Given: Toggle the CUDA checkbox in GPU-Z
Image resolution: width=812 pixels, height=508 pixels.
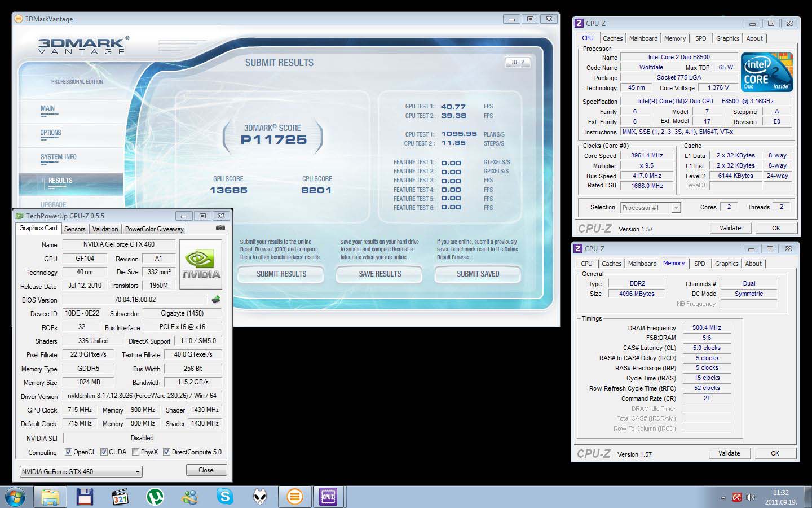Looking at the screenshot, I should [104, 452].
